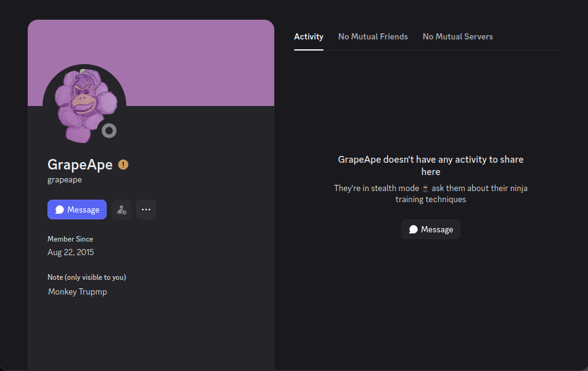This screenshot has width=588, height=371.
Task: Switch to the Activity tab
Action: click(x=308, y=37)
